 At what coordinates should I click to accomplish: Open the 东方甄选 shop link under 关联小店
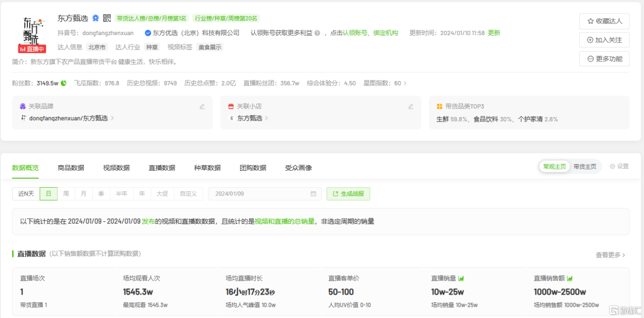(x=250, y=118)
